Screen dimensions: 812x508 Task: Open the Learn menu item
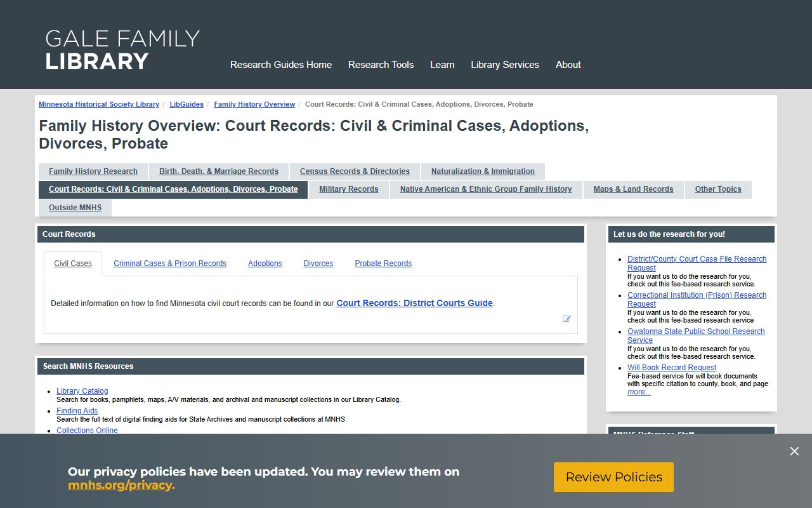pos(442,65)
